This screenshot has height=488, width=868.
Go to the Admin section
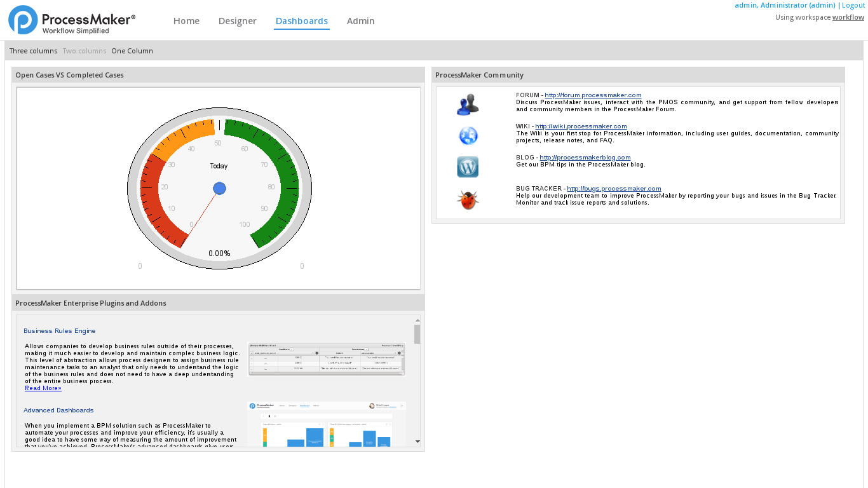tap(360, 21)
